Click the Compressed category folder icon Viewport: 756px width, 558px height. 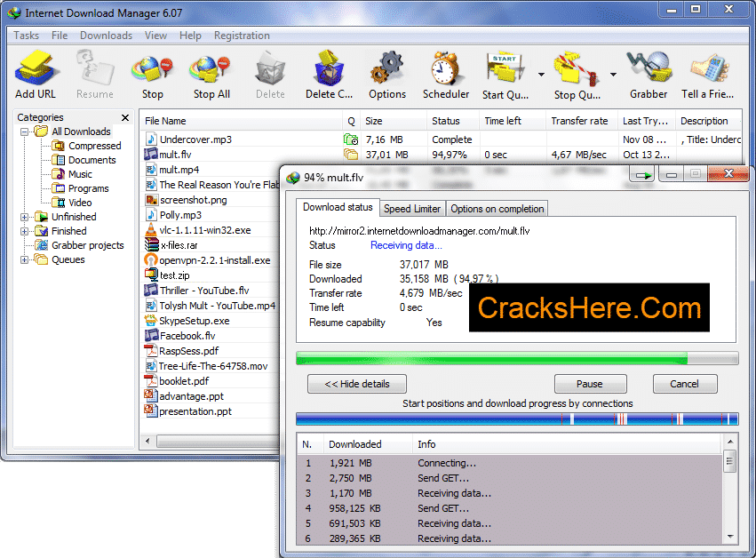click(x=59, y=146)
